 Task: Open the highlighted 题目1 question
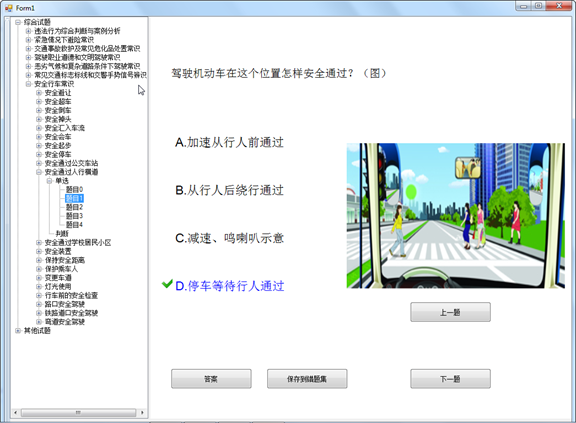74,198
